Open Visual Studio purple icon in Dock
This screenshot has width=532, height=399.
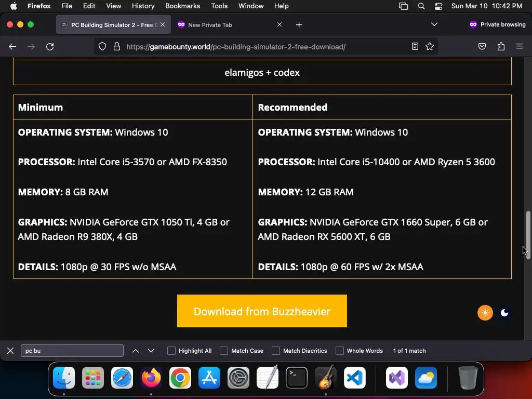pos(396,377)
